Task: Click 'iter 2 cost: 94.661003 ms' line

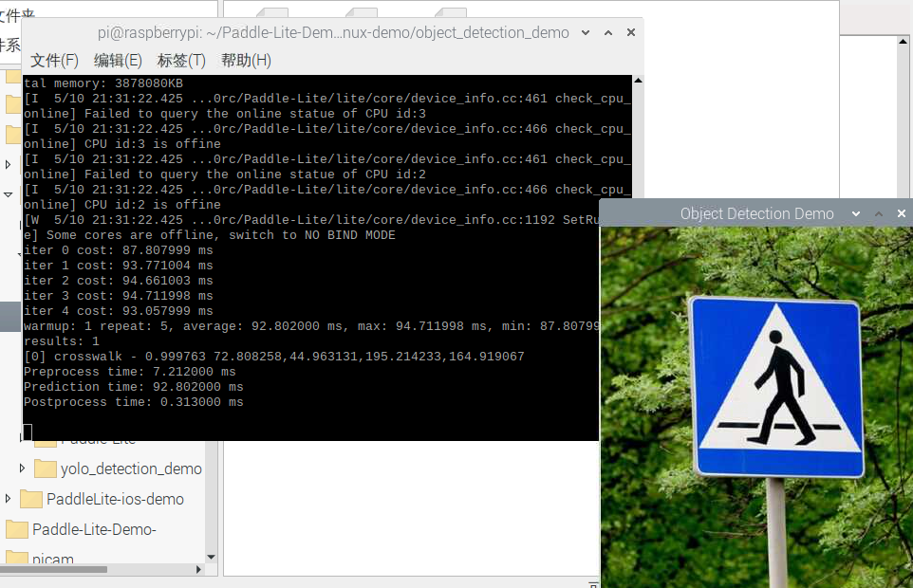Action: coord(119,281)
